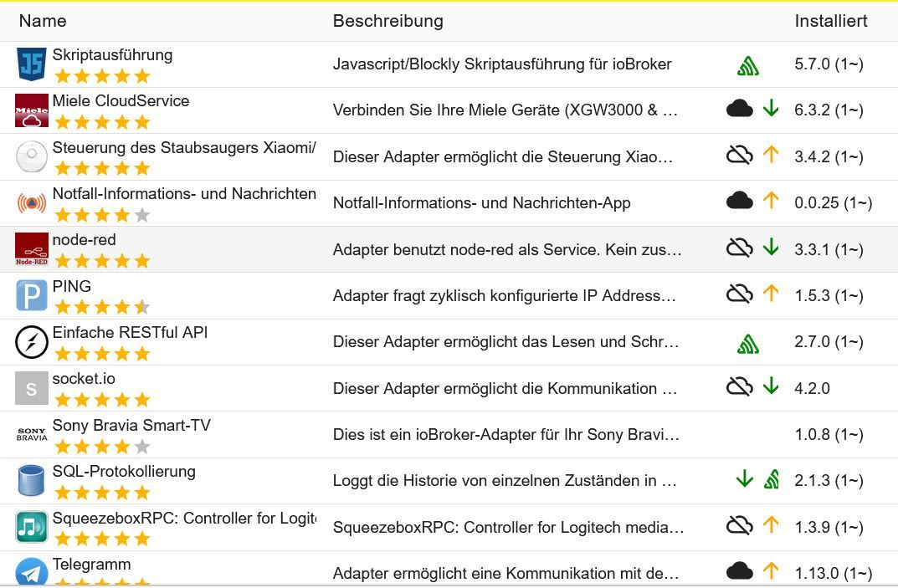The height and width of the screenshot is (588, 898).
Task: Click the green down arrow in node-red row
Action: (x=771, y=248)
